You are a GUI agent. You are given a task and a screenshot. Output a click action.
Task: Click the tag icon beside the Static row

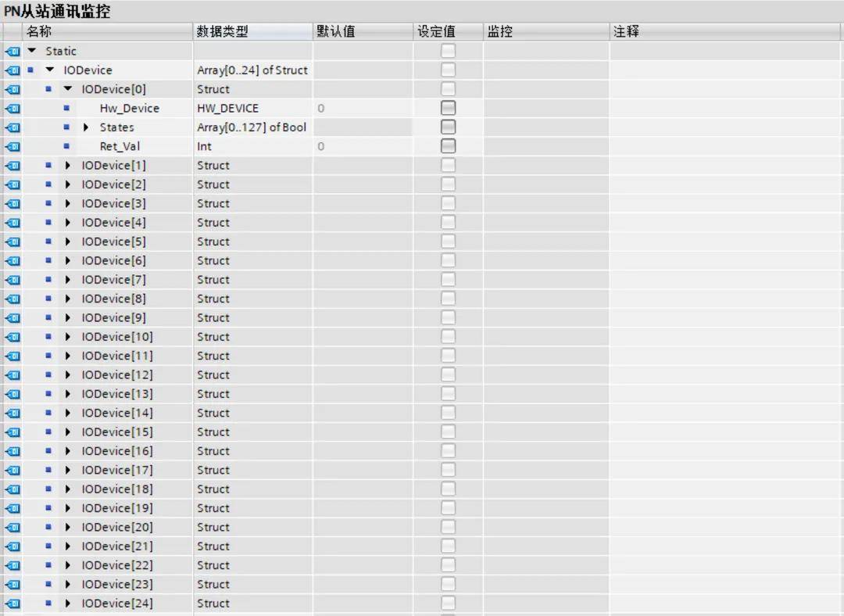point(13,52)
